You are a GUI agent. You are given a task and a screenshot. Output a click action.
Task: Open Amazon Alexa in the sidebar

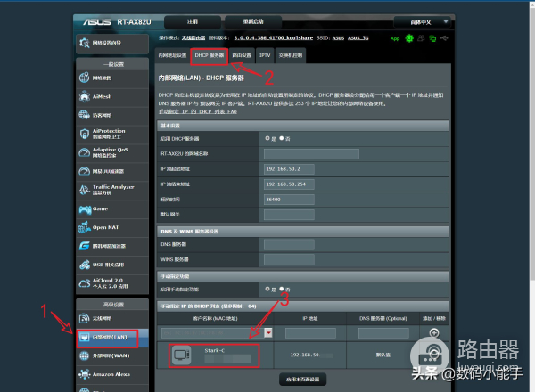112,374
